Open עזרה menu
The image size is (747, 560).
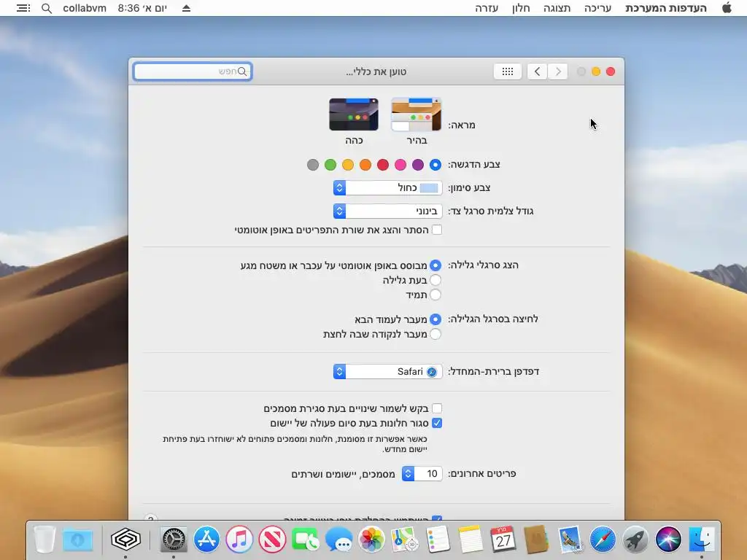pos(487,8)
